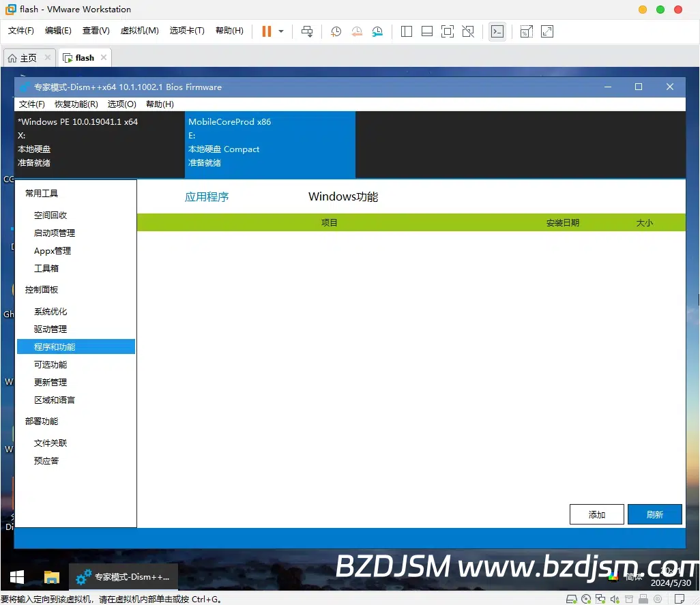Open VMware 虚拟机(M) menu
Image resolution: width=700 pixels, height=605 pixels.
pyautogui.click(x=140, y=31)
